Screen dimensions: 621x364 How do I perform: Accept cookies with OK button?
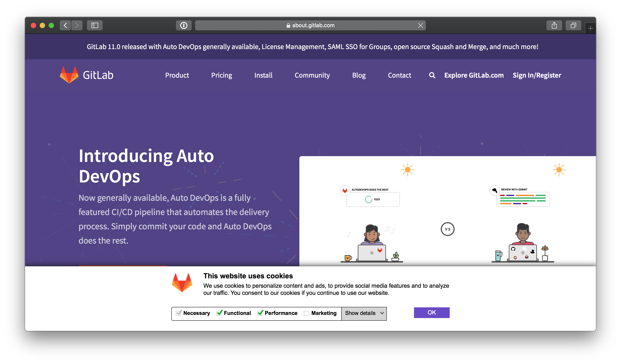[431, 312]
